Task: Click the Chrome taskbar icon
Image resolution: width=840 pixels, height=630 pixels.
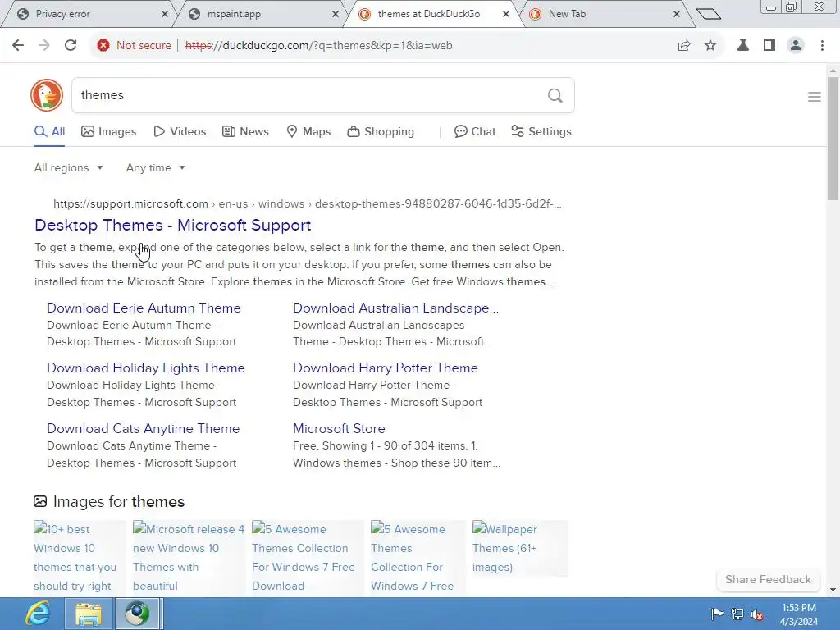Action: tap(137, 614)
